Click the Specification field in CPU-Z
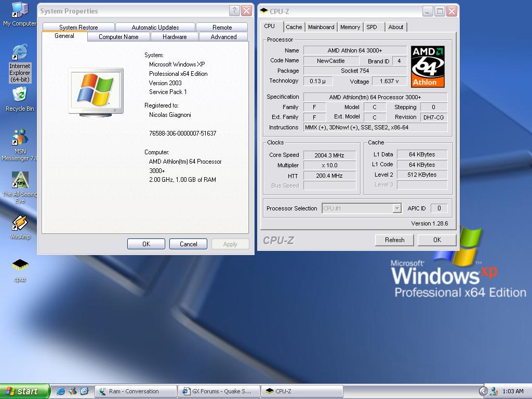Screen dimensions: 532x399 [375, 97]
